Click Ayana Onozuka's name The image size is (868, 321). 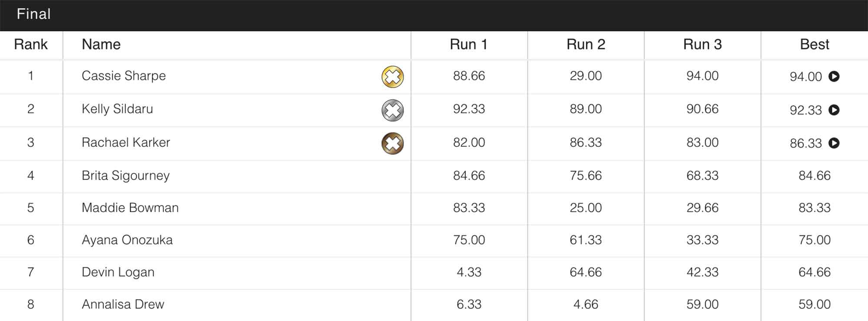click(127, 240)
